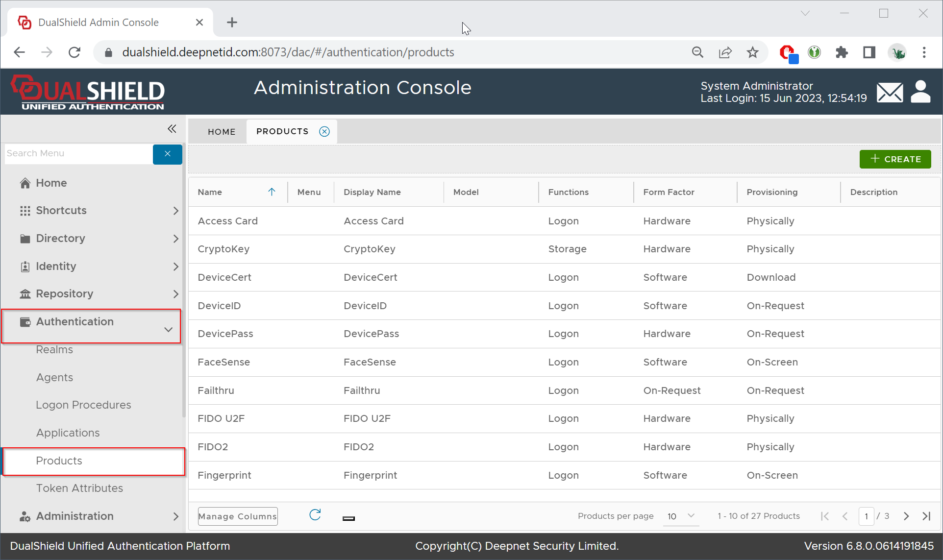943x560 pixels.
Task: Close the PRODUCTS tab with X icon
Action: (324, 131)
